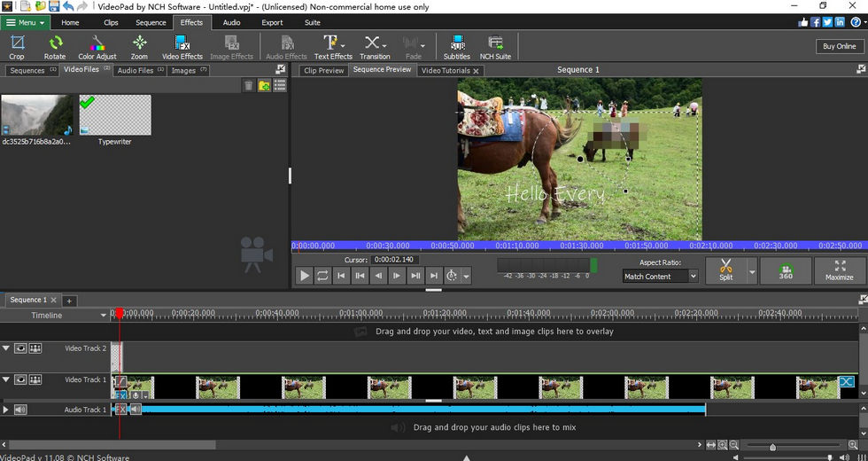868x461 pixels.
Task: Expand Audio Track 1 triangle
Action: (x=6, y=410)
